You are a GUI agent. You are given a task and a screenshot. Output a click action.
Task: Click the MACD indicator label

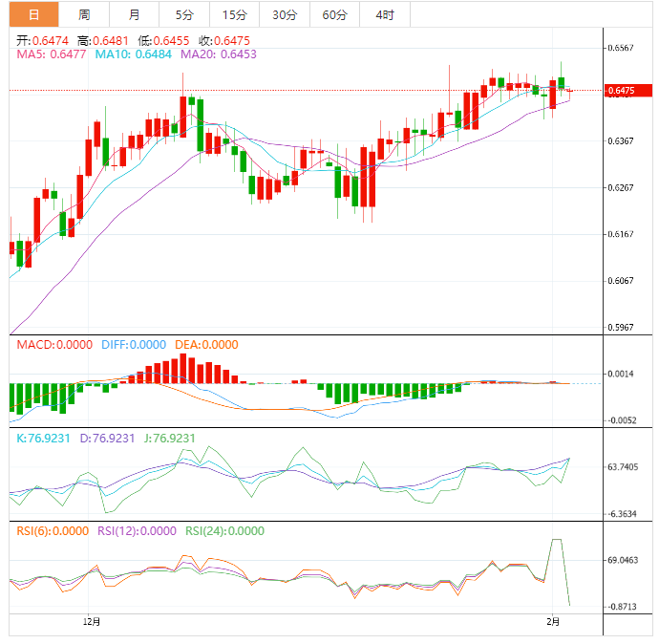click(53, 345)
